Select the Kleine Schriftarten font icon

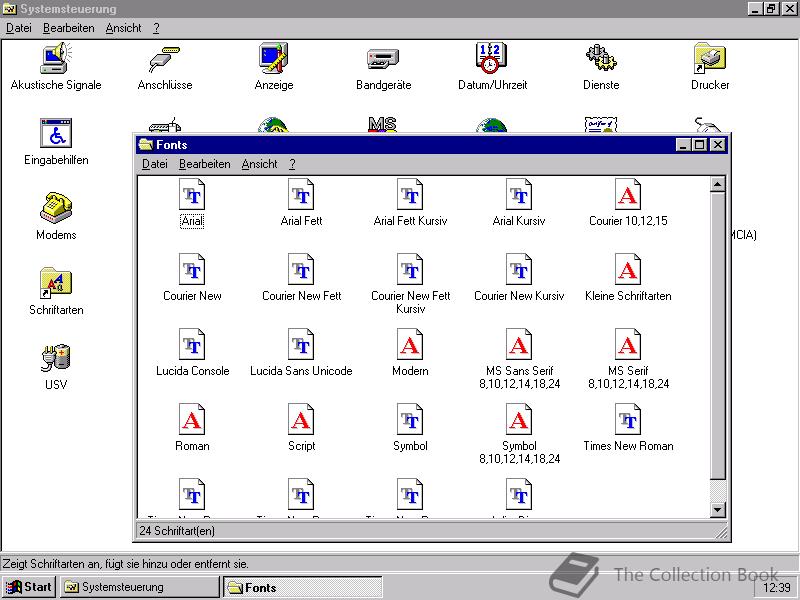click(628, 269)
